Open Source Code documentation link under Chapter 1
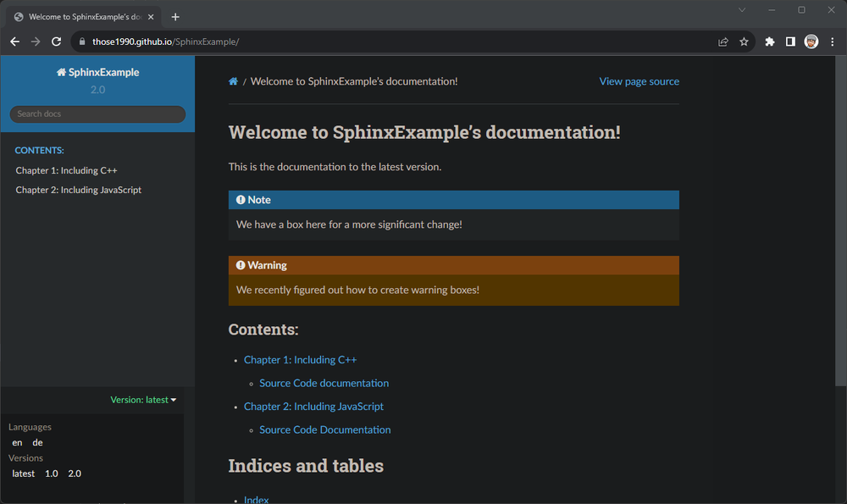 point(324,383)
